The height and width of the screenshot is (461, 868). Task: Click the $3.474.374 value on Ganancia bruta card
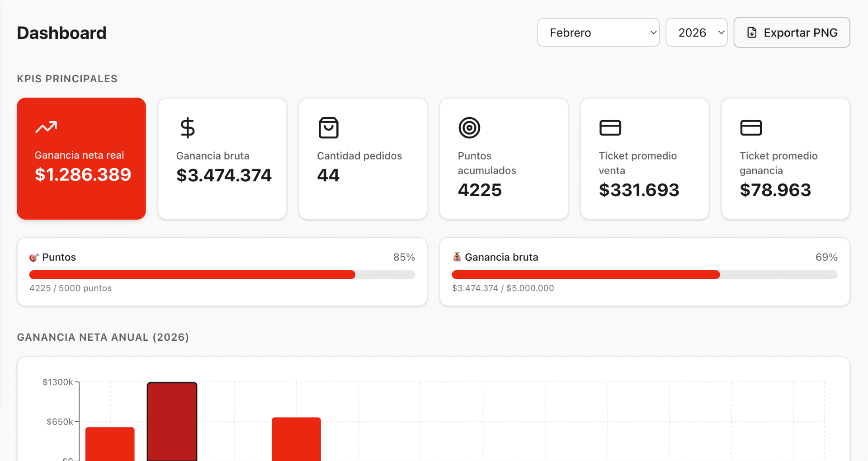click(224, 175)
